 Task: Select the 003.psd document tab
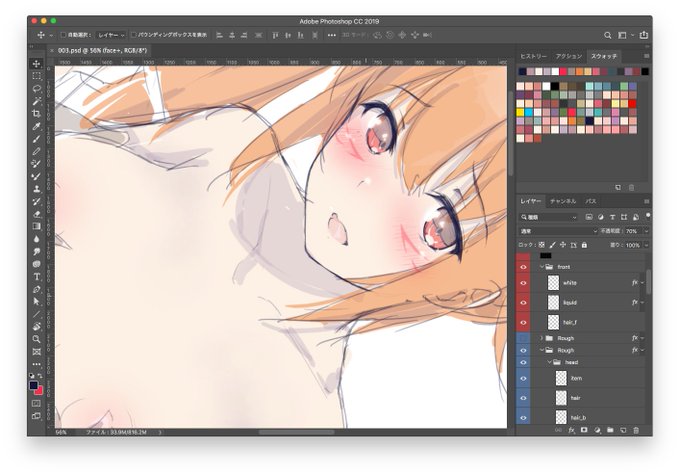pyautogui.click(x=102, y=51)
